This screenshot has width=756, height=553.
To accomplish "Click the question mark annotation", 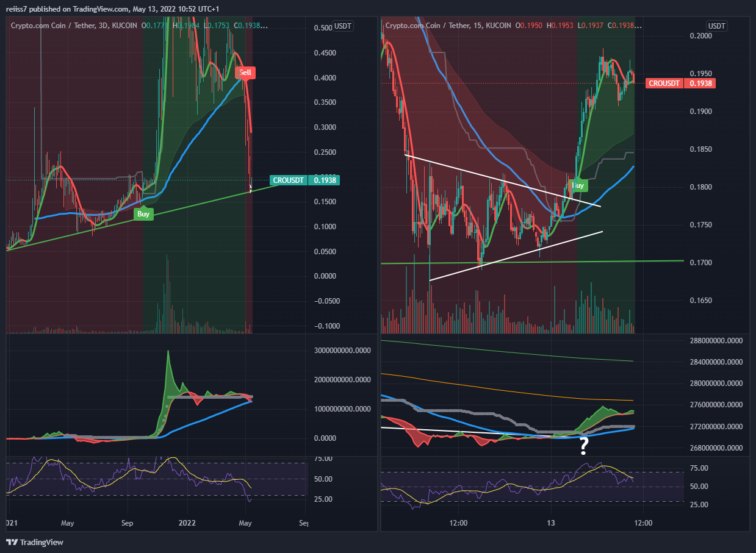I will [x=583, y=447].
